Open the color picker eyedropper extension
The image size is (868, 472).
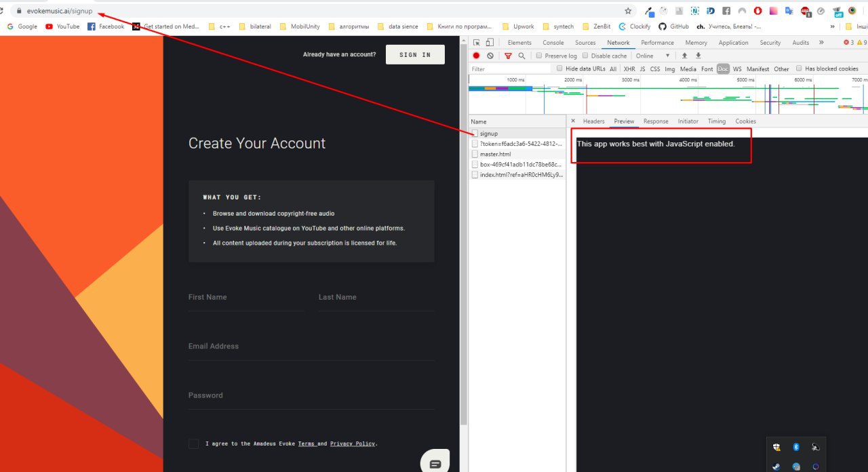coord(649,12)
